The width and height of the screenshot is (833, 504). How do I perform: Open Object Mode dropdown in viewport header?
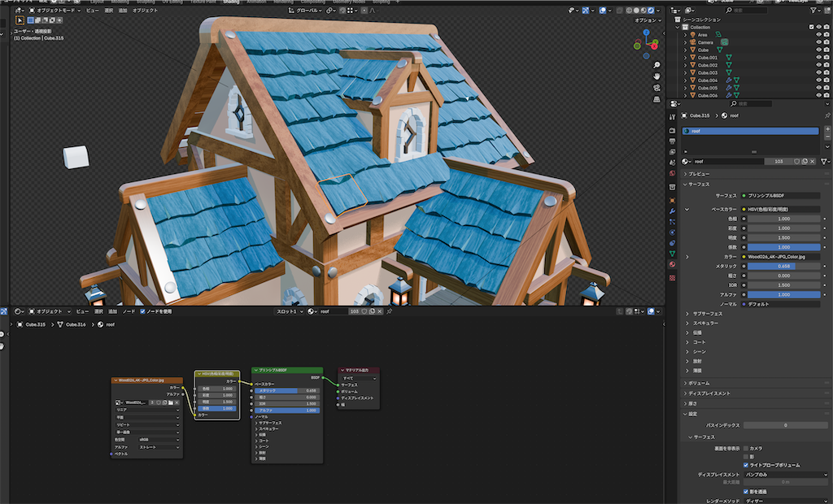coord(55,10)
